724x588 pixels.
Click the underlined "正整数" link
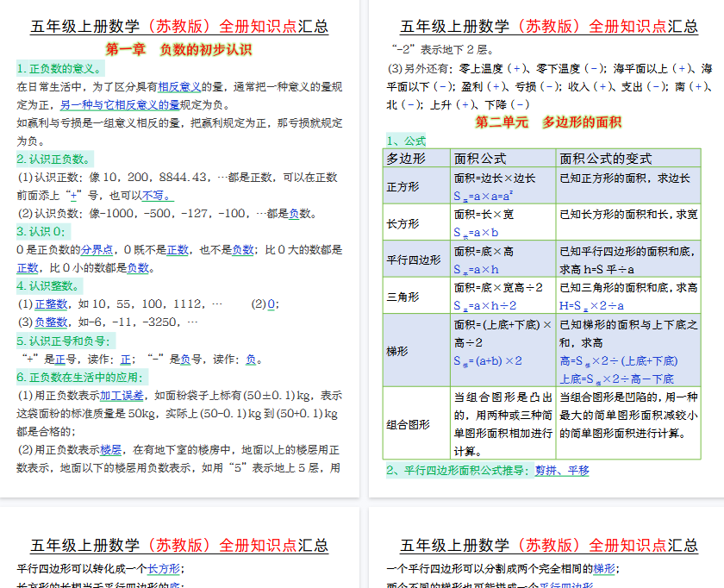click(x=51, y=304)
